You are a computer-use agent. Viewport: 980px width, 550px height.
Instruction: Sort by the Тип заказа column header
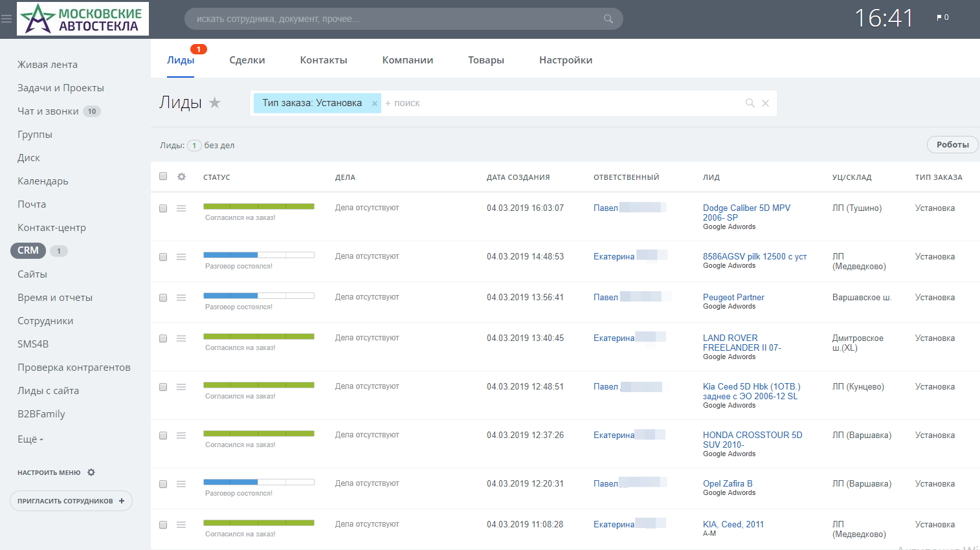[x=939, y=177]
